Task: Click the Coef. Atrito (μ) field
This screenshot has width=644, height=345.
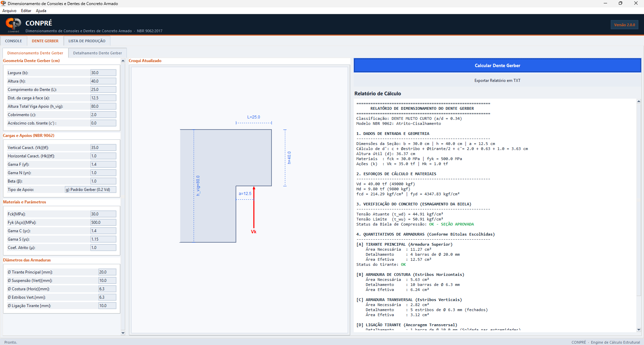Action: click(103, 248)
